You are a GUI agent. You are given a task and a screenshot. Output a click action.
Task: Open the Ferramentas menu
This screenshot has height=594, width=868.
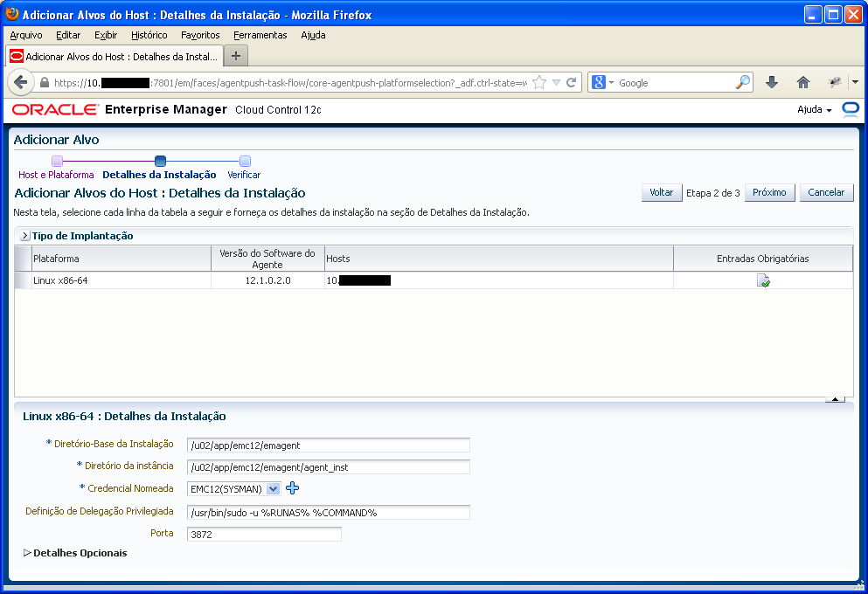pos(260,35)
